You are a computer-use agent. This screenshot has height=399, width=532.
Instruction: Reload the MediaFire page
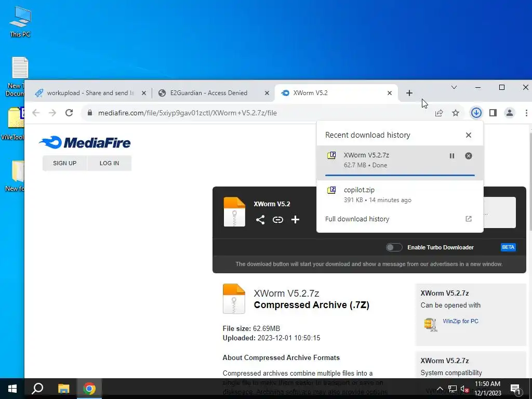coord(69,113)
